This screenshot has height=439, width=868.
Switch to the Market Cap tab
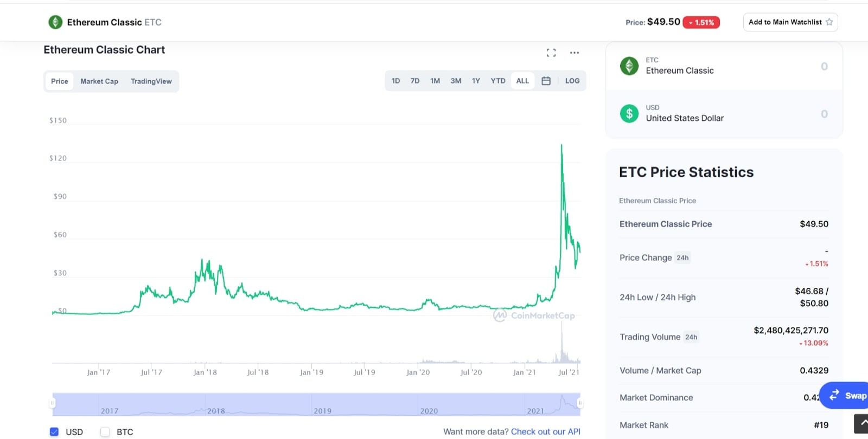[99, 81]
